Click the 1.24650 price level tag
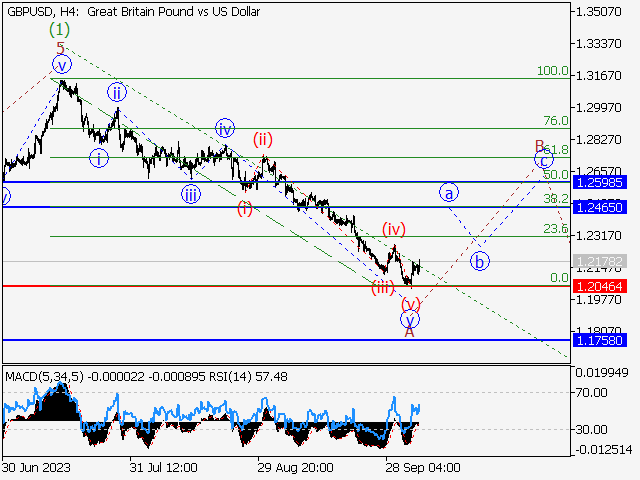The height and width of the screenshot is (480, 640). [600, 207]
